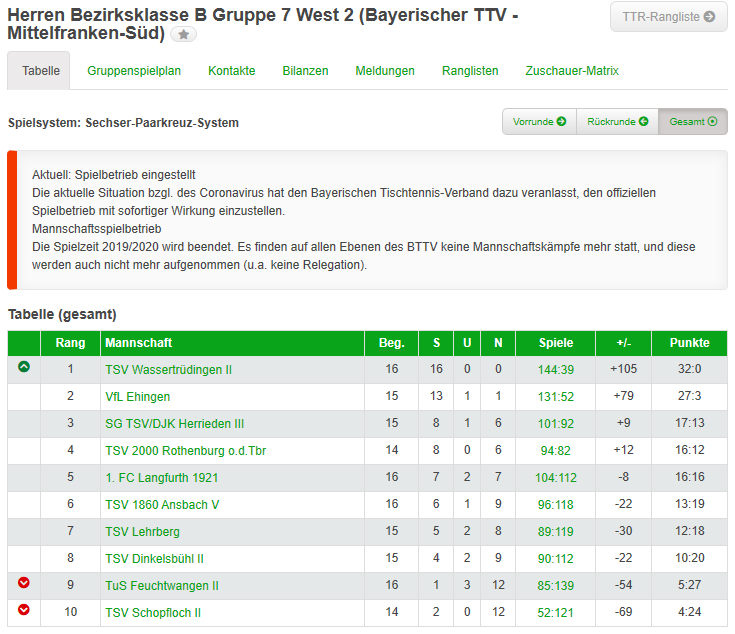Switch to the Gruppenspielplan tab
This screenshot has width=735, height=634.
click(134, 71)
